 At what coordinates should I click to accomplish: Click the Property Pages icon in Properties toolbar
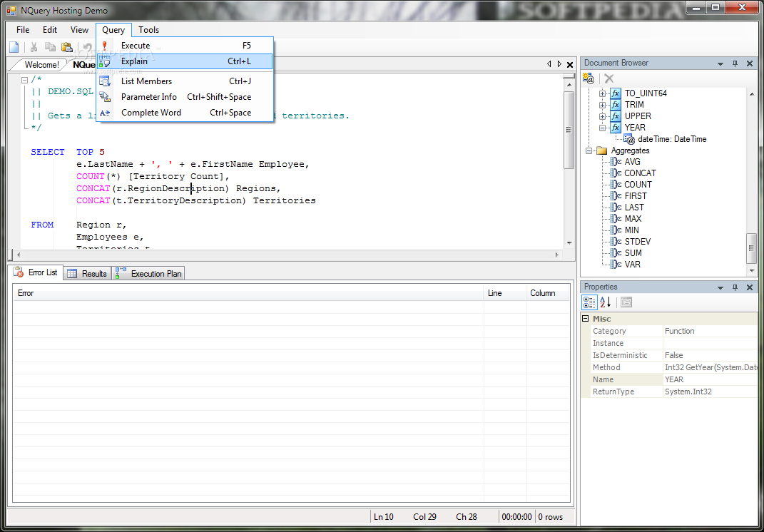(626, 302)
